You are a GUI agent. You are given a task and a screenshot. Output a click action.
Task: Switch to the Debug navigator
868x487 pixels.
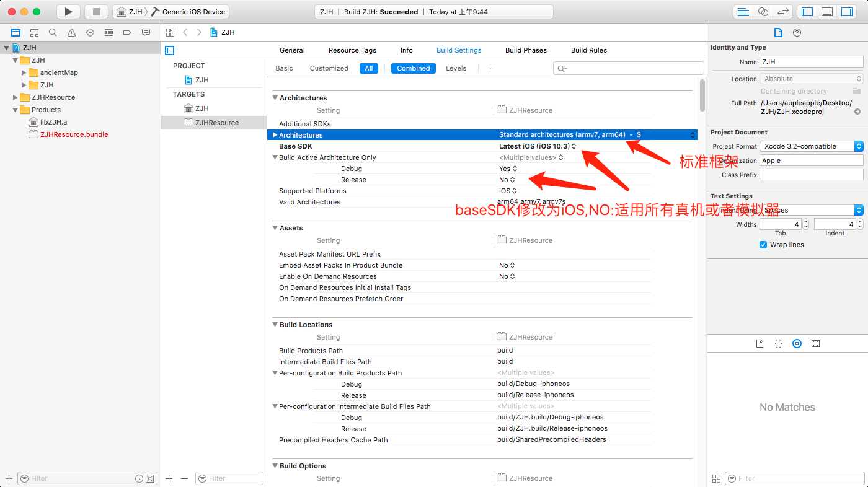click(108, 32)
